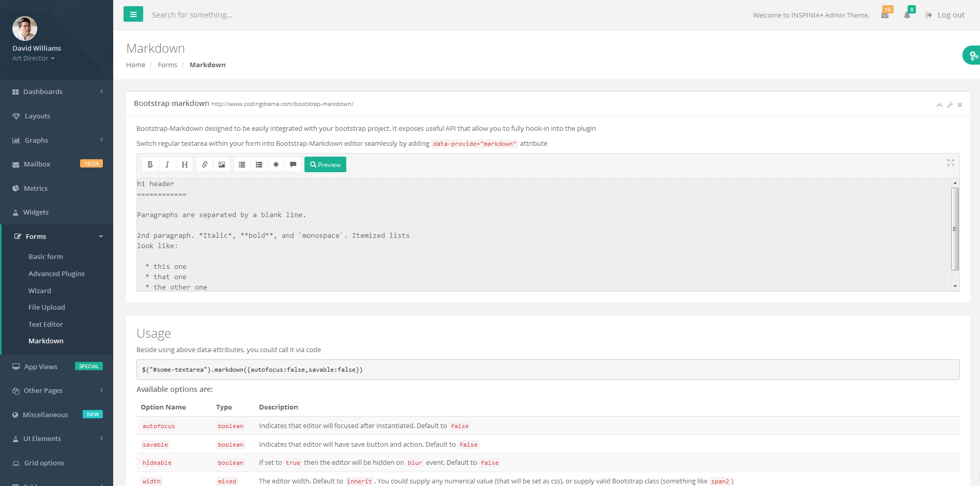Click the 'autofocus' option name
980x486 pixels.
click(159, 426)
